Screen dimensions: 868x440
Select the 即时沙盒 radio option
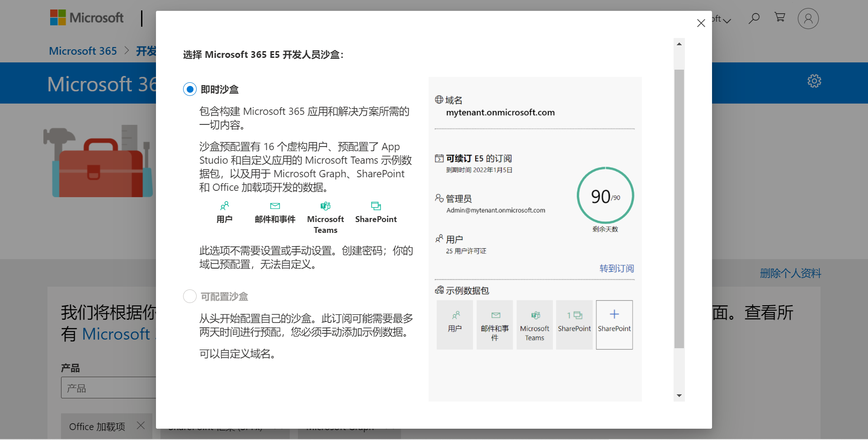[x=190, y=89]
